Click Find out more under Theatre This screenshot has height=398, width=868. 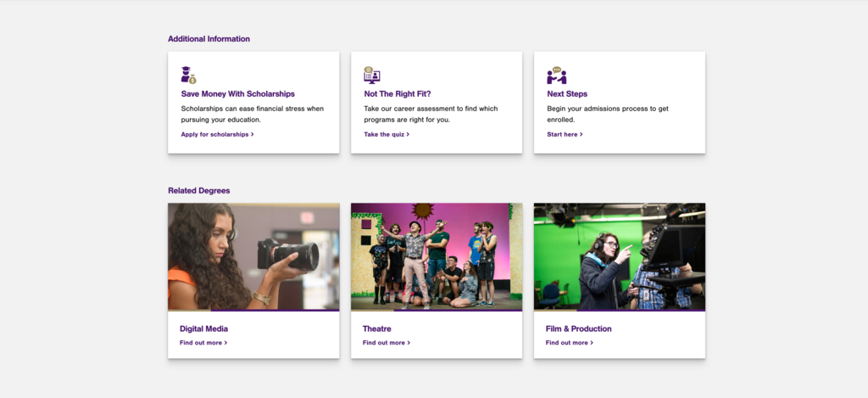[x=387, y=343]
